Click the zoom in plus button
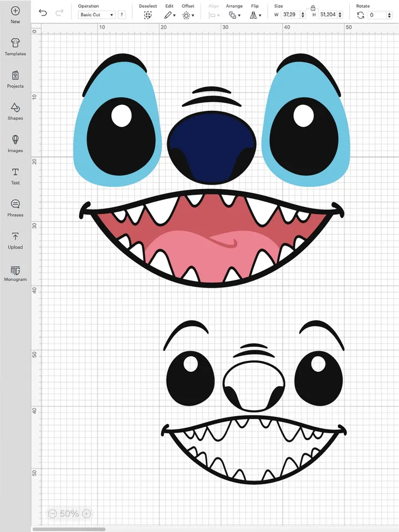Image resolution: width=399 pixels, height=532 pixels. 86,514
